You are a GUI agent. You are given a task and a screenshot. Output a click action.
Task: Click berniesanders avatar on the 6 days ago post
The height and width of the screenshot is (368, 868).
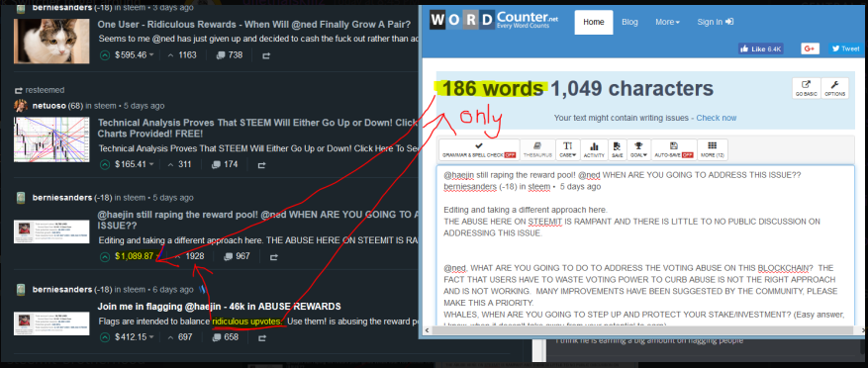click(x=21, y=290)
